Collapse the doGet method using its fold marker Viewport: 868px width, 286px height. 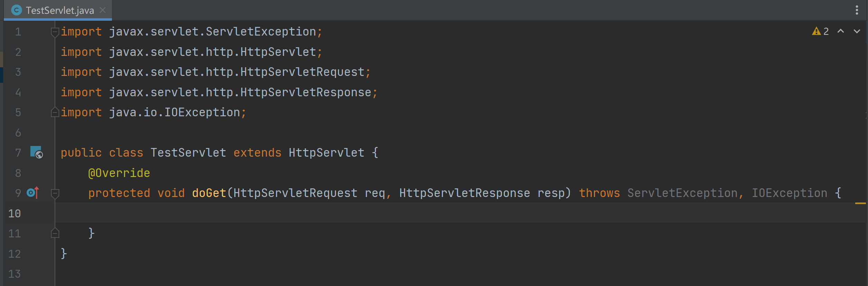point(55,193)
